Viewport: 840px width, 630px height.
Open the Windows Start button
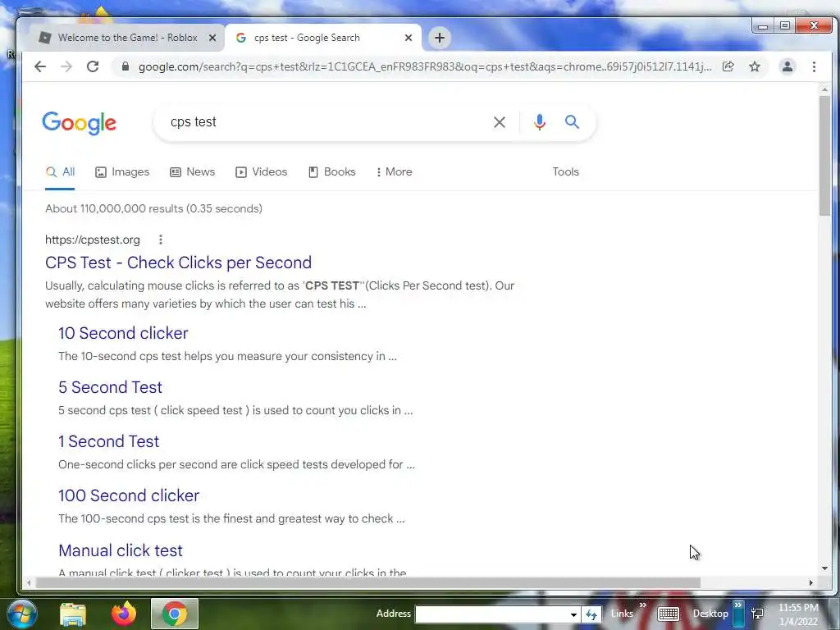coord(21,614)
